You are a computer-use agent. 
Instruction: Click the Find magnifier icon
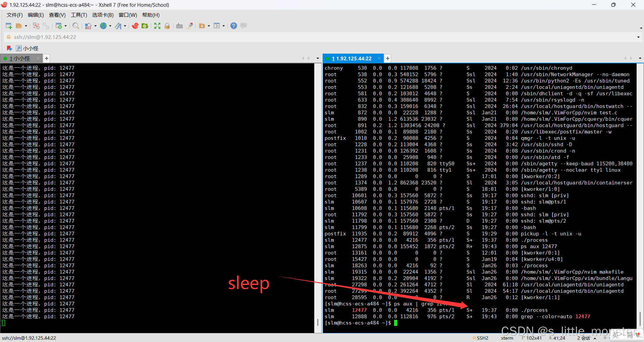[76, 26]
